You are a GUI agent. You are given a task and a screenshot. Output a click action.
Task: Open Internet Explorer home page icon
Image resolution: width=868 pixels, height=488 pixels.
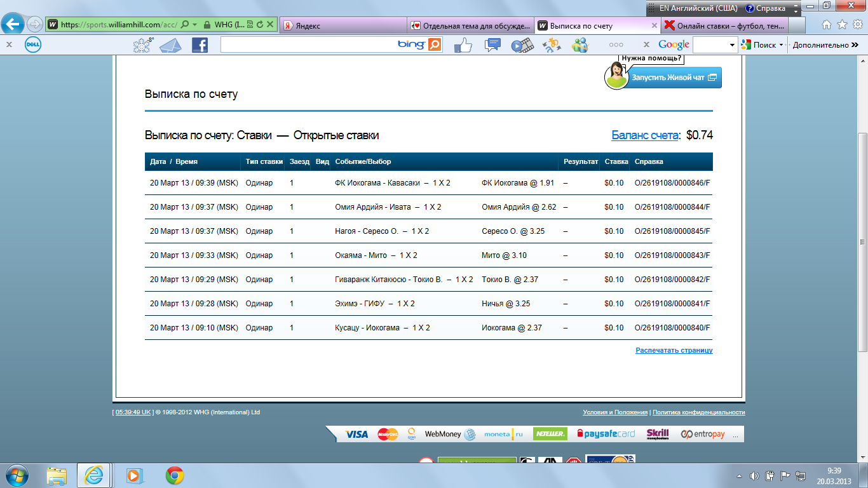click(827, 25)
